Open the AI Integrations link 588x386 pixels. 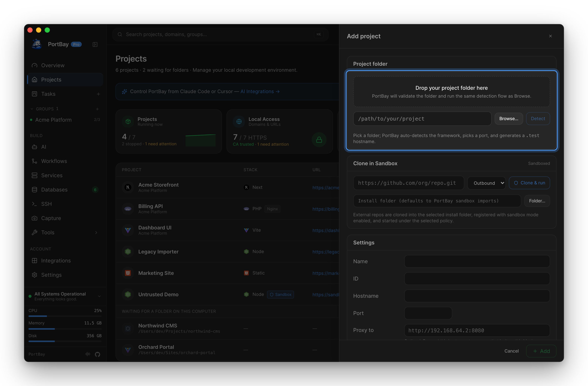click(x=260, y=92)
